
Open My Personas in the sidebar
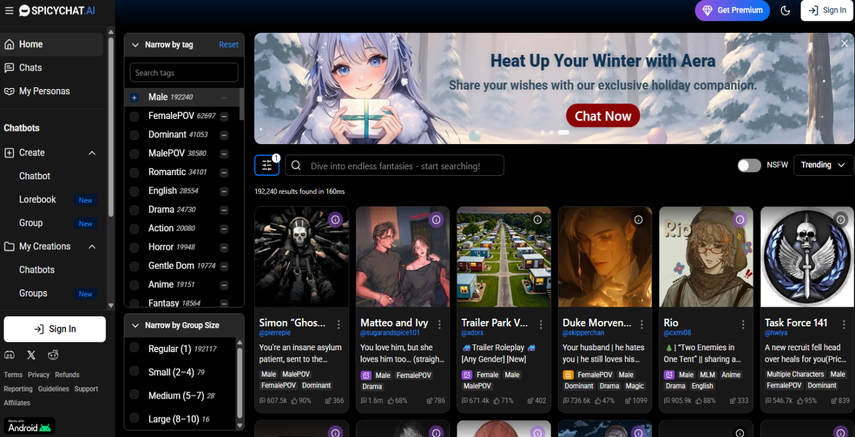44,91
